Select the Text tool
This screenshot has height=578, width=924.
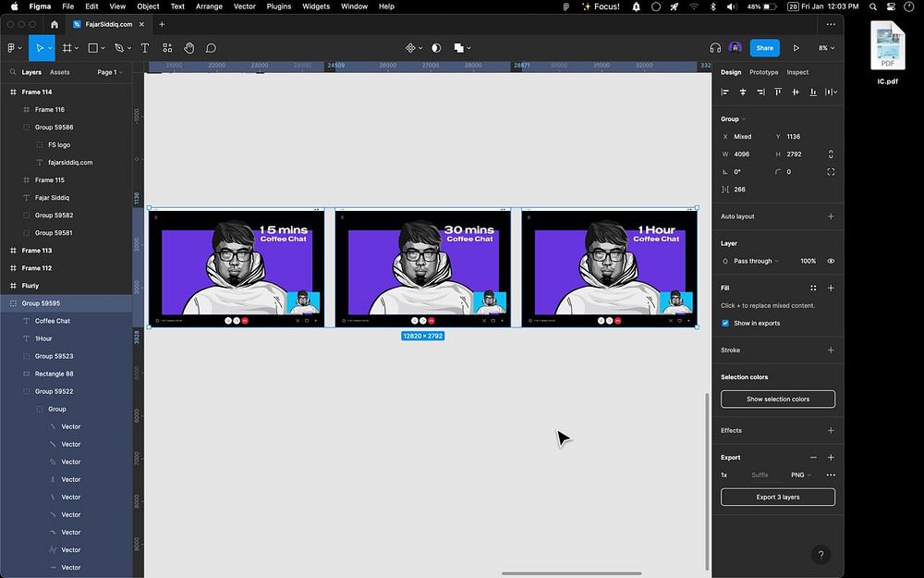[144, 48]
